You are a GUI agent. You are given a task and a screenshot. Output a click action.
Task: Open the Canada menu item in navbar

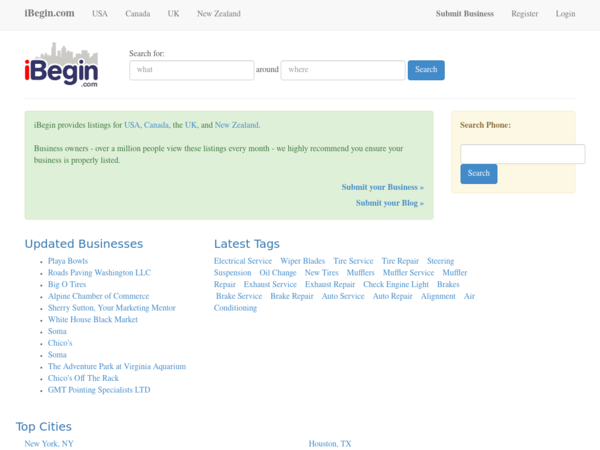(x=138, y=14)
